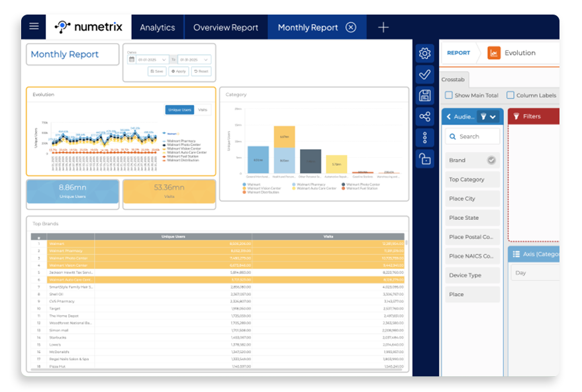This screenshot has height=392, width=582.
Task: Click the Apply button
Action: pyautogui.click(x=179, y=72)
